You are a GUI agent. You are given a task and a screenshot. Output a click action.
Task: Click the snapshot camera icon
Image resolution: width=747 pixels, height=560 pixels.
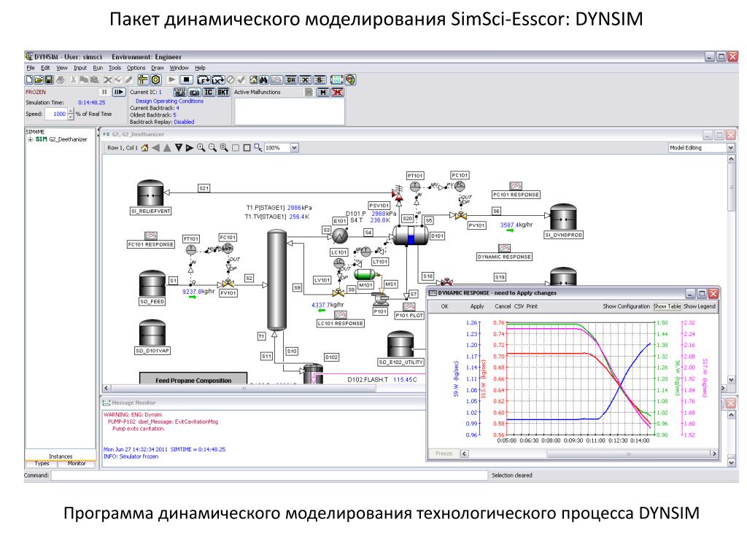pyautogui.click(x=194, y=92)
